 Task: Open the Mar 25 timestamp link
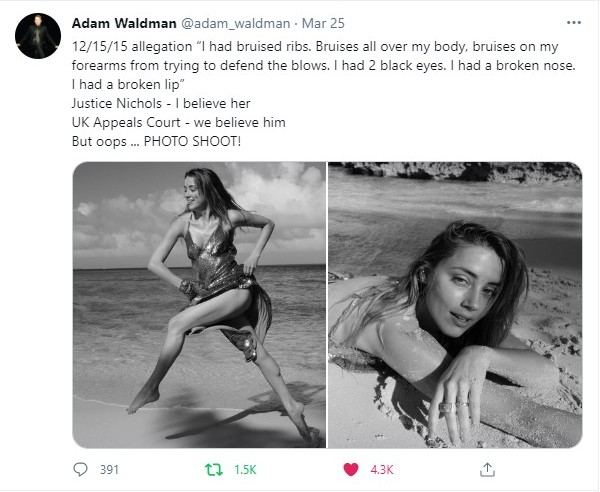coord(323,23)
